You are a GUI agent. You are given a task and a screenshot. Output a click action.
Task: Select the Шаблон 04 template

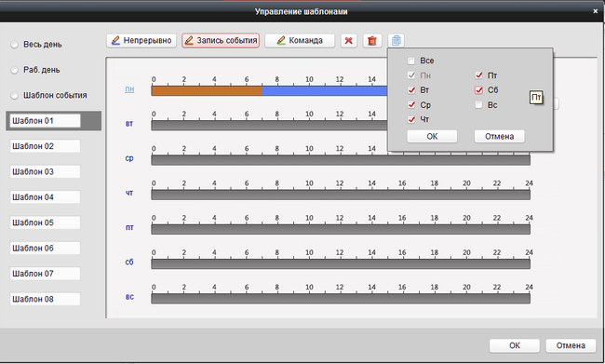coord(46,197)
